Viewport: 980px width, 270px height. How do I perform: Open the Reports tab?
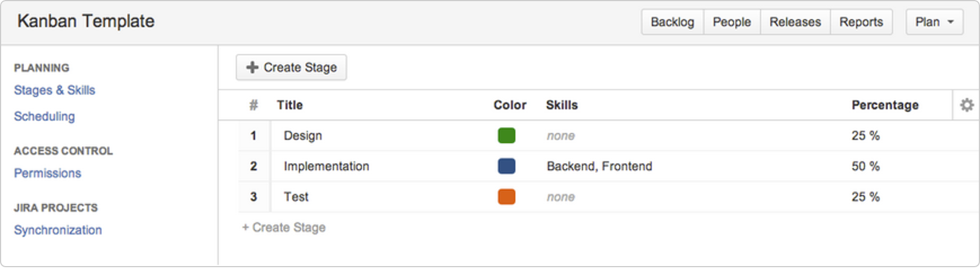click(x=861, y=22)
